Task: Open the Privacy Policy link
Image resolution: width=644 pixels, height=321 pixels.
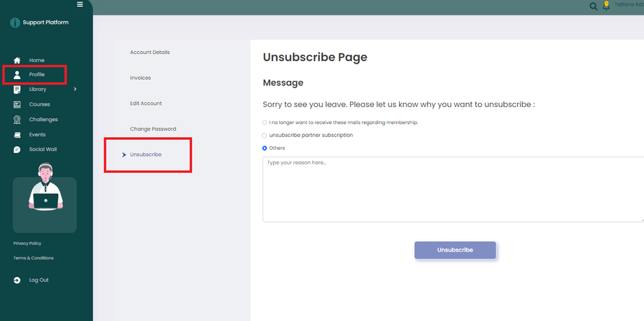Action: pos(27,243)
